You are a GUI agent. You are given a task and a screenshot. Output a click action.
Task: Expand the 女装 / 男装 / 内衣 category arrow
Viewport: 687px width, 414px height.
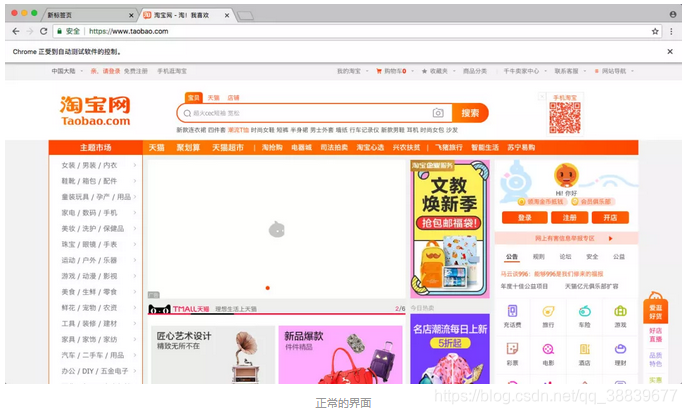coord(135,165)
